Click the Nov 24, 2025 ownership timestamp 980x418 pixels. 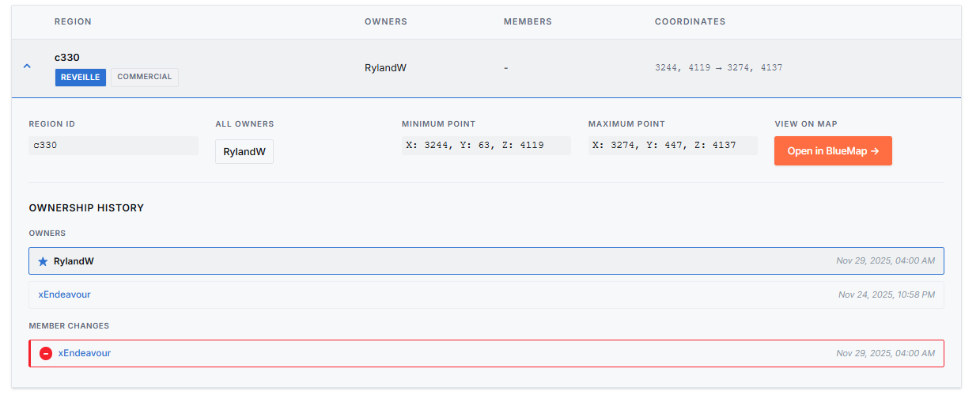886,294
